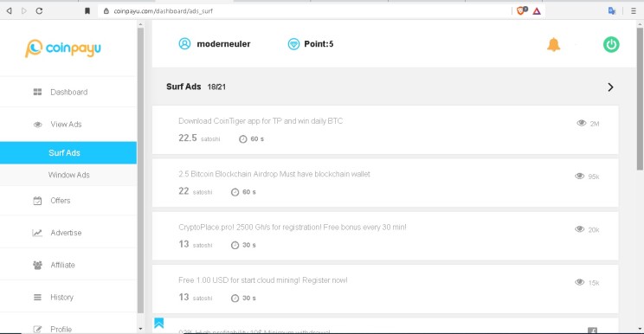Click the orange notification bell icon
The width and height of the screenshot is (644, 334).
tap(553, 44)
